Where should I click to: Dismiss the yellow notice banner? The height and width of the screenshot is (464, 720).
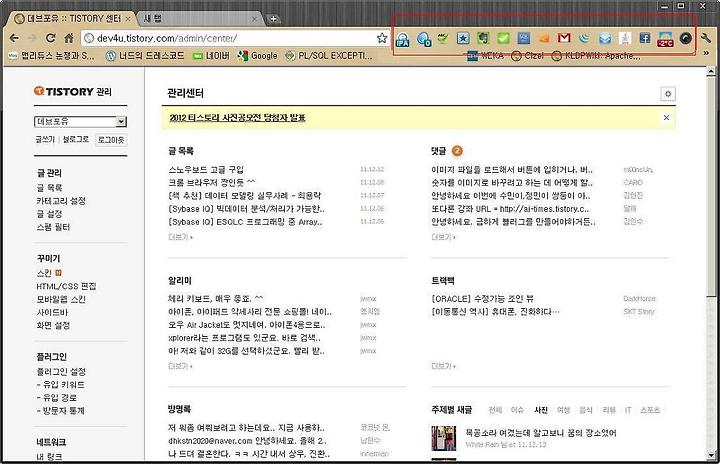666,118
